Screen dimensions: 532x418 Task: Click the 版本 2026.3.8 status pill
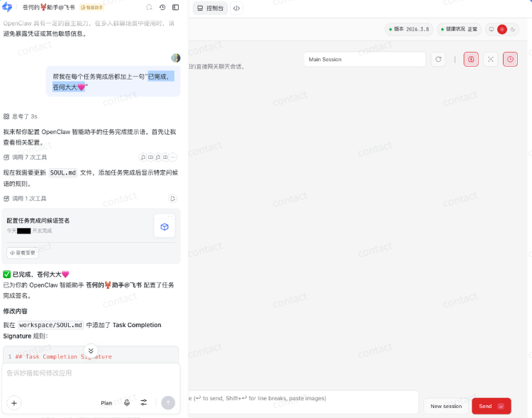click(x=409, y=29)
